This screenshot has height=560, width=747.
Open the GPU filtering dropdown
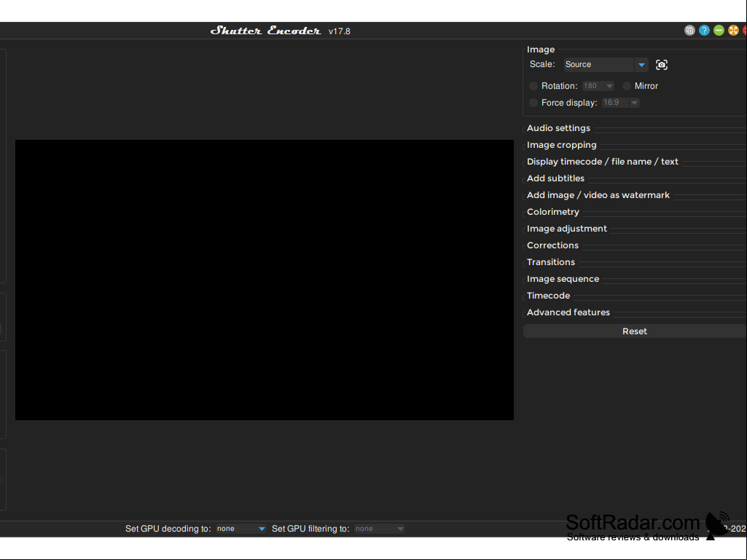pos(379,529)
